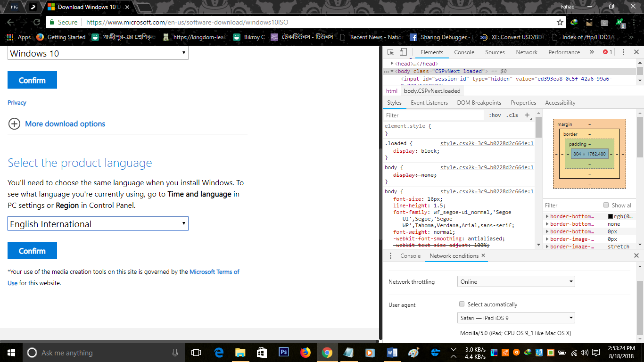Screen dimensions: 644x362
Task: Open the drawer's three-dot menu
Action: 390,255
